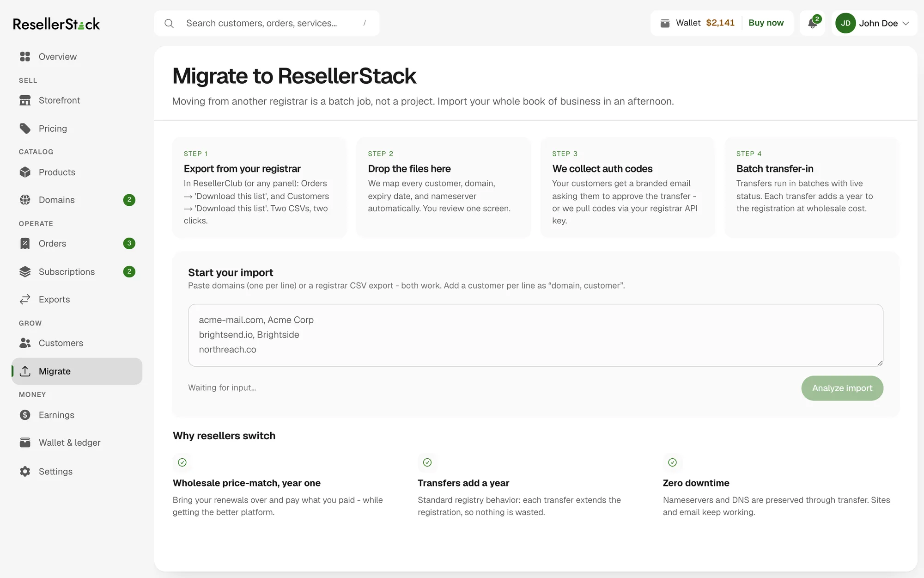Open Pricing in sidebar

point(77,129)
